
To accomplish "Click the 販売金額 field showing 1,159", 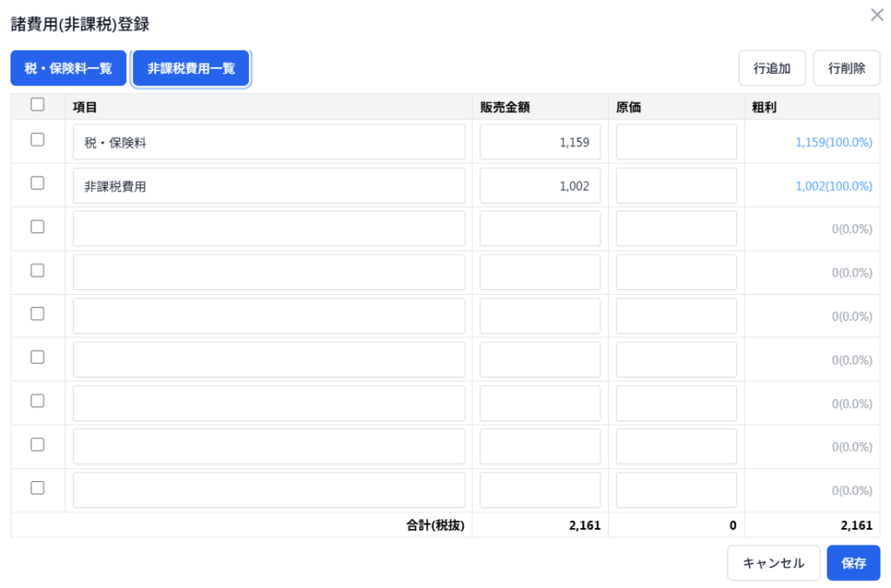I will tap(539, 142).
